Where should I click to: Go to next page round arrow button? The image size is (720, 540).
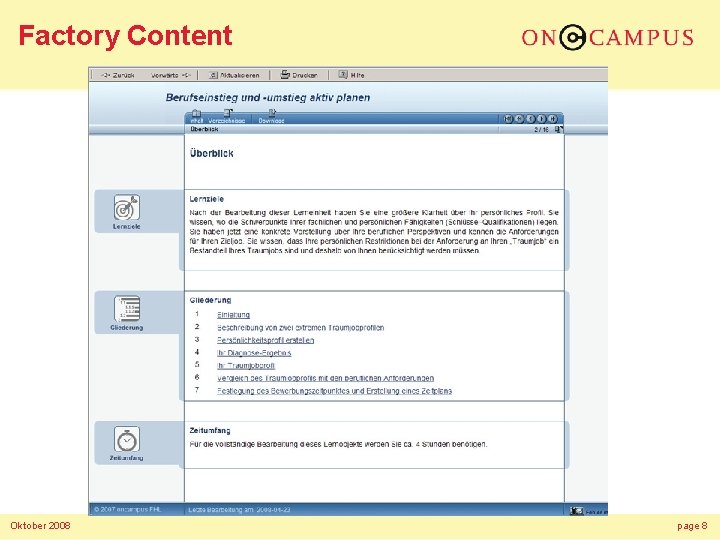542,118
